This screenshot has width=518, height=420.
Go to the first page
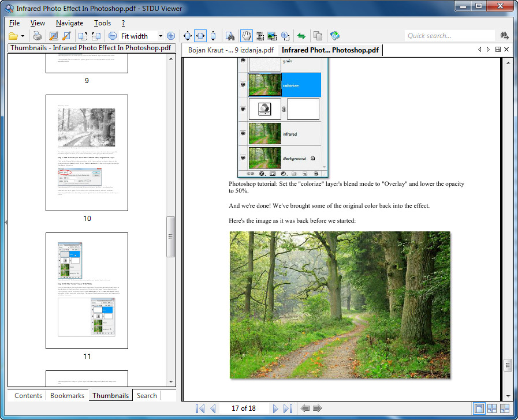coord(200,408)
